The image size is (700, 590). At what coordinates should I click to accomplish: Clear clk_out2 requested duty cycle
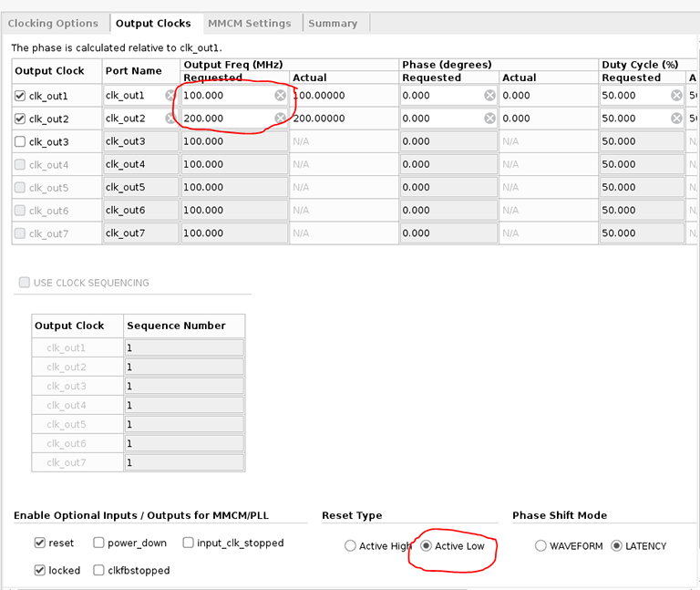[x=676, y=119]
